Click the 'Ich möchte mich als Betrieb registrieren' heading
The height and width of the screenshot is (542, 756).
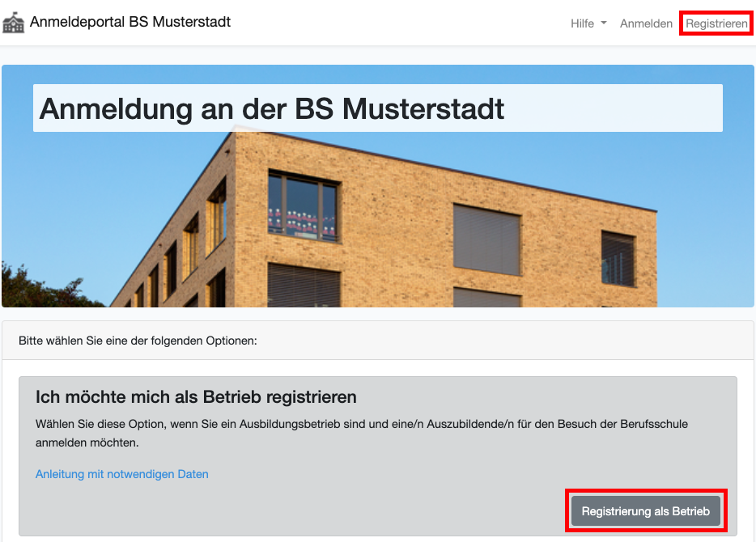point(196,397)
